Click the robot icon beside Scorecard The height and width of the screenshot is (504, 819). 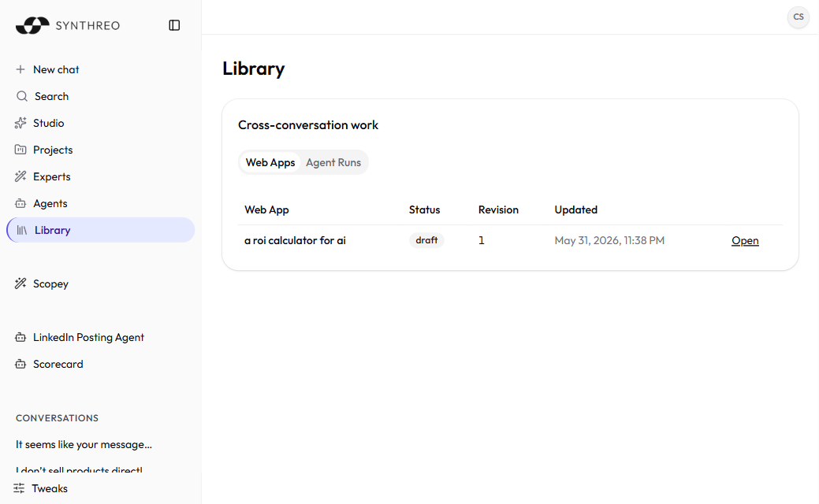coord(20,364)
